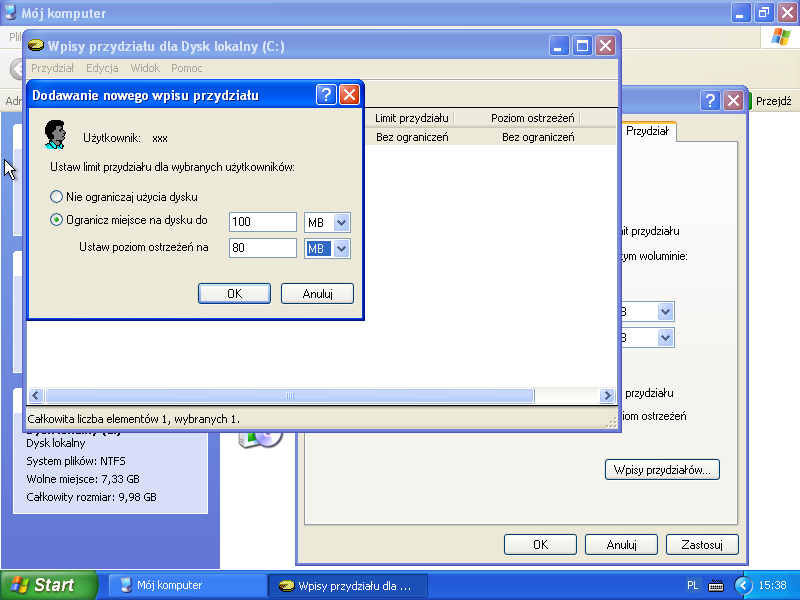Open the upper unit dropdown in the properties window
The height and width of the screenshot is (600, 800).
(x=666, y=312)
